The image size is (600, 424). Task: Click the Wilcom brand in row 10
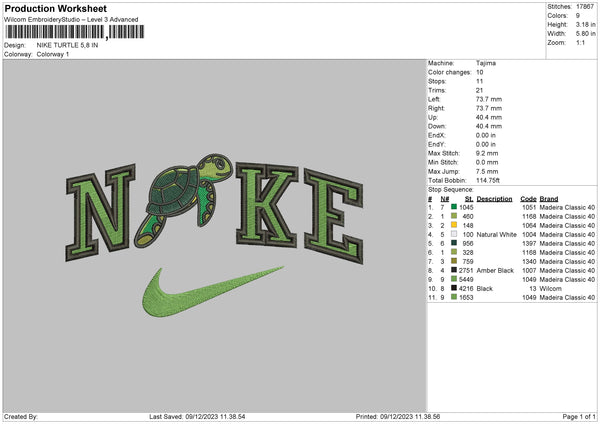(x=551, y=288)
